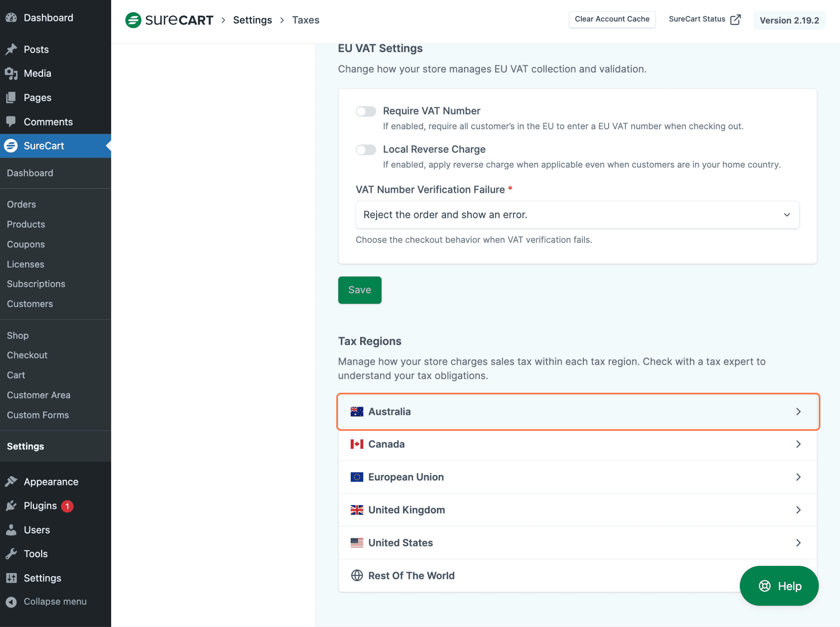Click the Appearance paintbrush icon
This screenshot has height=627, width=840.
coord(11,481)
